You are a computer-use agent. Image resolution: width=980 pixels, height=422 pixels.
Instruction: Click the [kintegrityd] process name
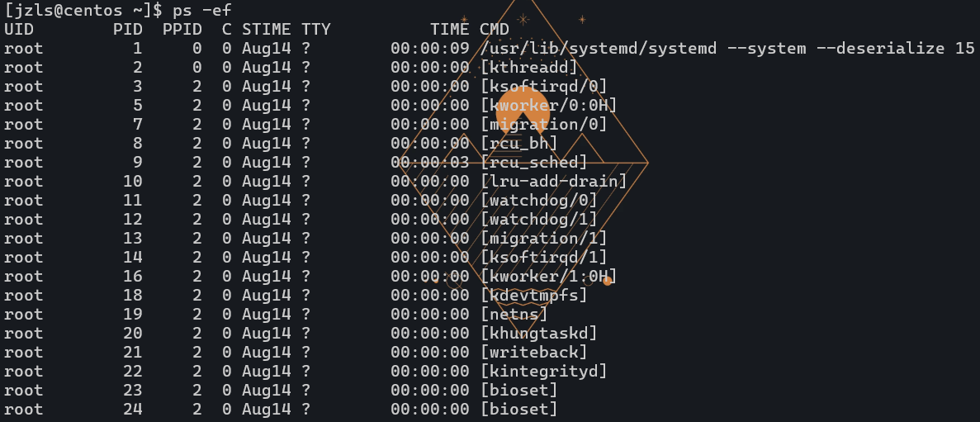[x=544, y=372]
